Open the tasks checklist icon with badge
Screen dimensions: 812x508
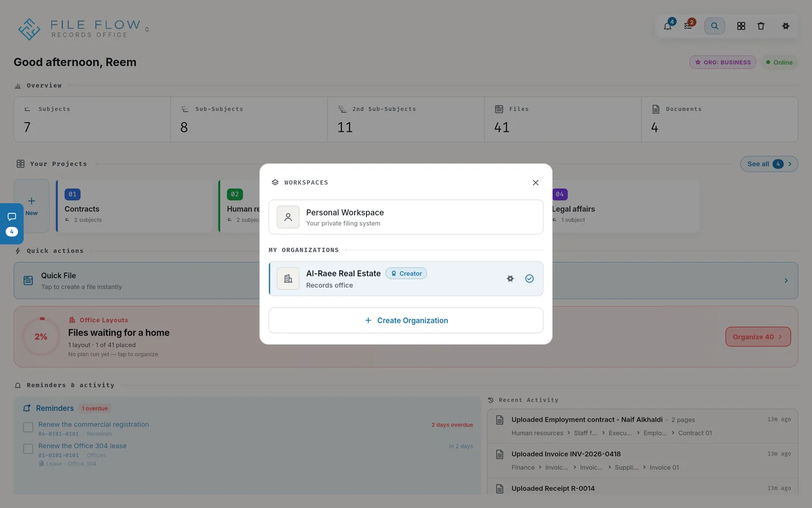click(x=688, y=26)
